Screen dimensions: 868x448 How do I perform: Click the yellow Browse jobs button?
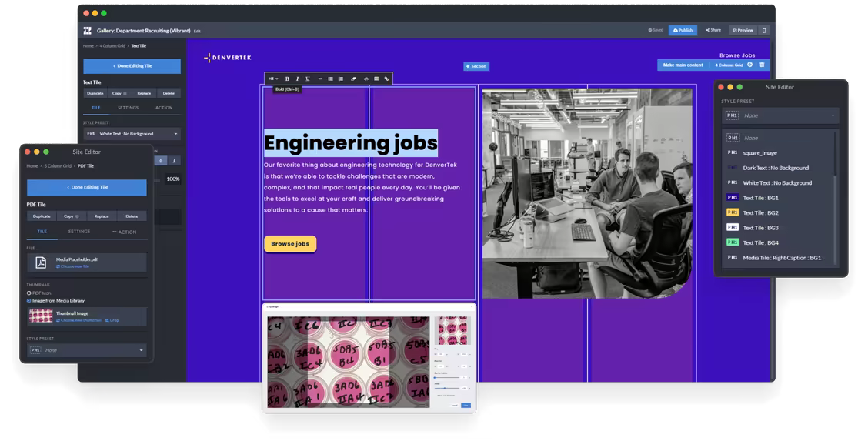[290, 244]
